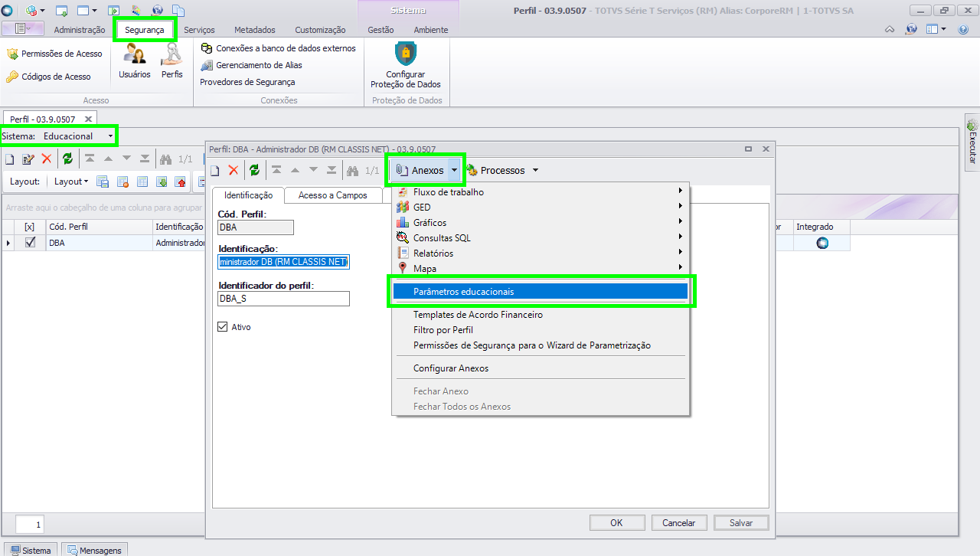Open Conexões a banco de dados externos
The image size is (980, 556).
(278, 48)
